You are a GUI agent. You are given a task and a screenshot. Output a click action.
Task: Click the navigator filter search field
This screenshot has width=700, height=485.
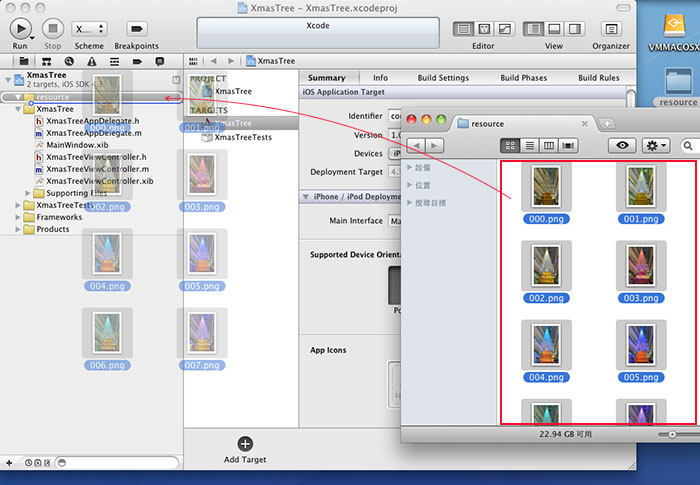(x=117, y=463)
